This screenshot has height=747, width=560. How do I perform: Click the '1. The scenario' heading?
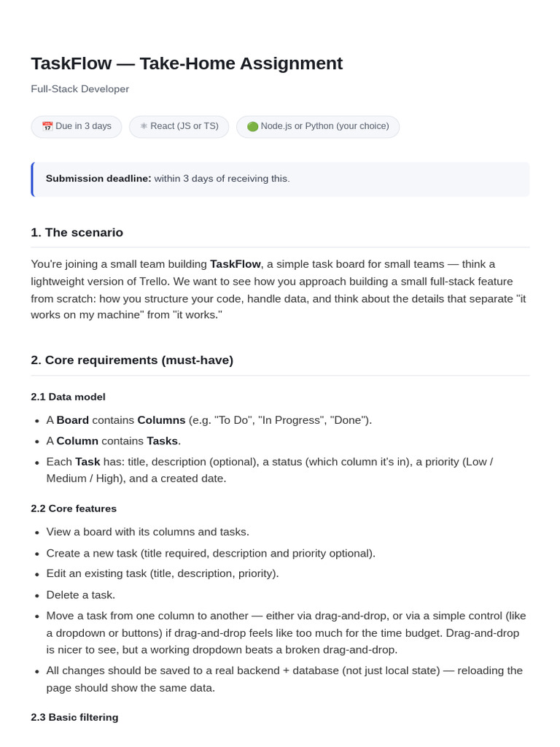pyautogui.click(x=77, y=233)
